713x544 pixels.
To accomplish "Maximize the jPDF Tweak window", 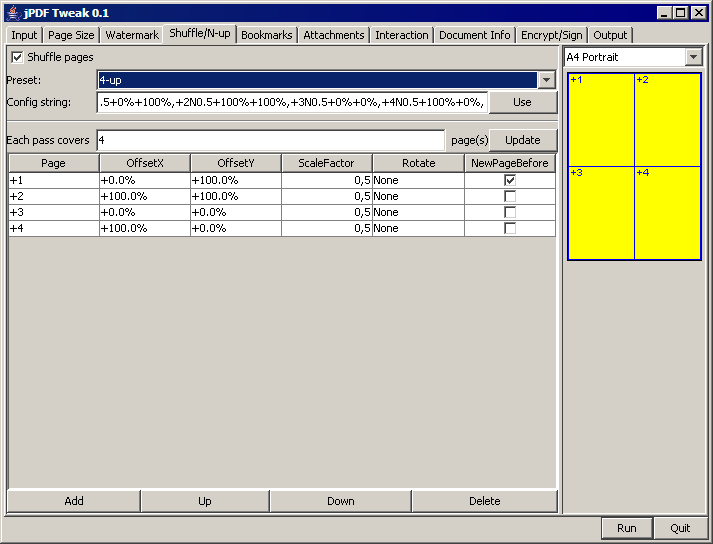I will click(681, 13).
